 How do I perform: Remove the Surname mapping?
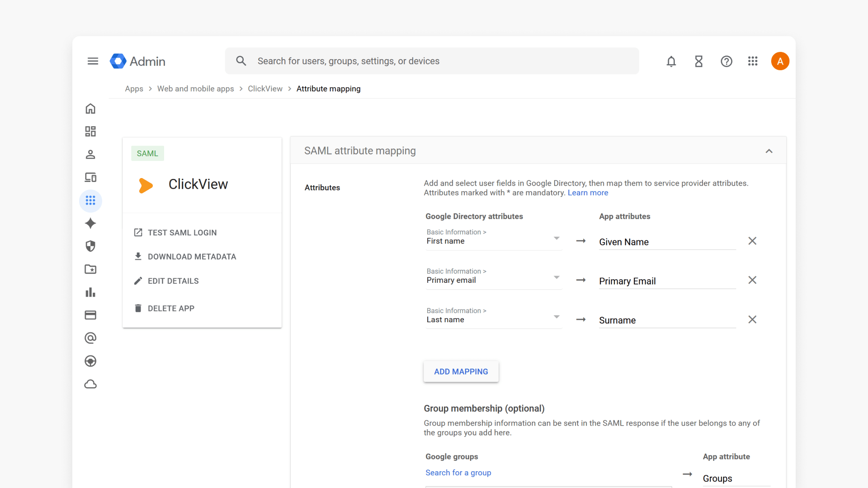(x=752, y=319)
